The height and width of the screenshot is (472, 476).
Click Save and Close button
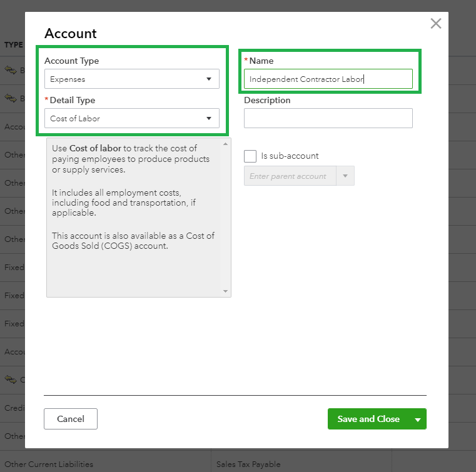coord(368,419)
